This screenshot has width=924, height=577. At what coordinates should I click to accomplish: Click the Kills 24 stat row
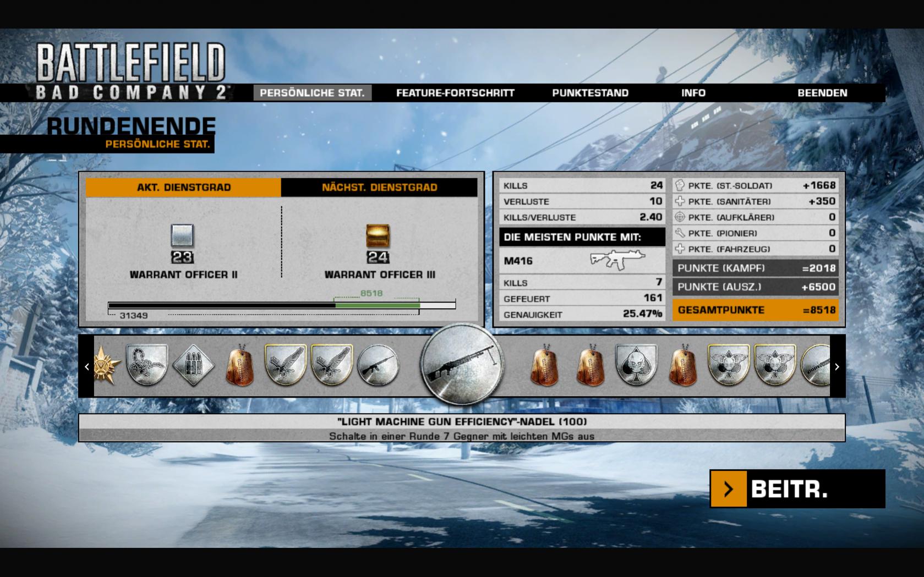pos(582,185)
